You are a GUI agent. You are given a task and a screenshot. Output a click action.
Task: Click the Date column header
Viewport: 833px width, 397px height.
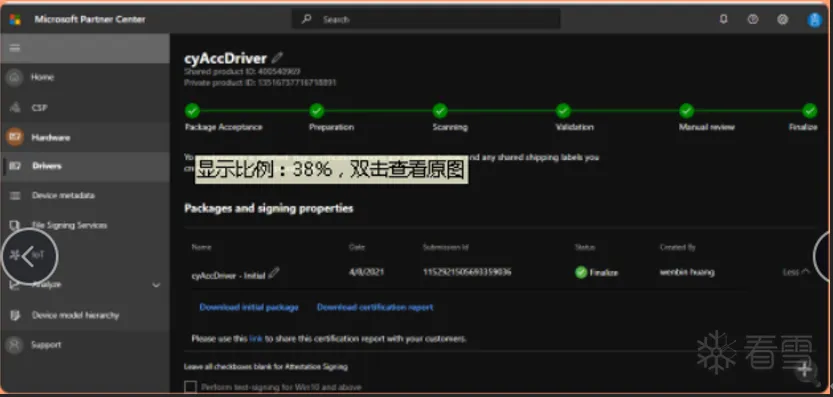pos(356,247)
